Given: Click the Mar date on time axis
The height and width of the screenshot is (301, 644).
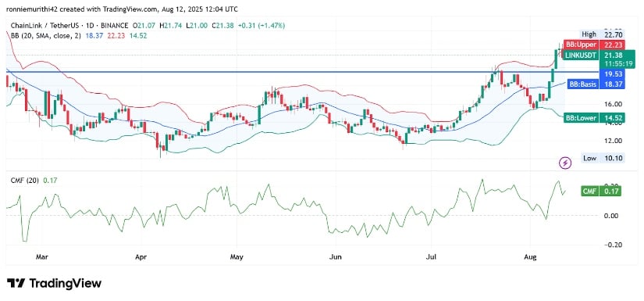Looking at the screenshot, I should coord(42,258).
